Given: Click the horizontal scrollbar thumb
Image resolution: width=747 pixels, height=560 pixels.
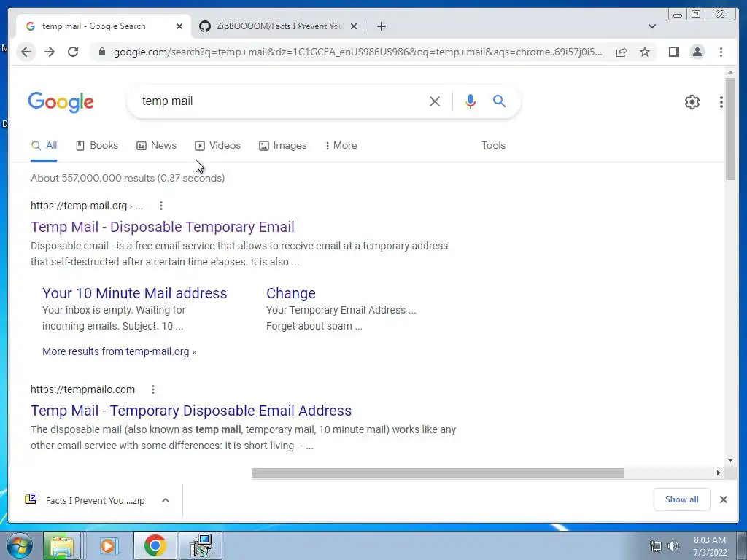Looking at the screenshot, I should (438, 472).
